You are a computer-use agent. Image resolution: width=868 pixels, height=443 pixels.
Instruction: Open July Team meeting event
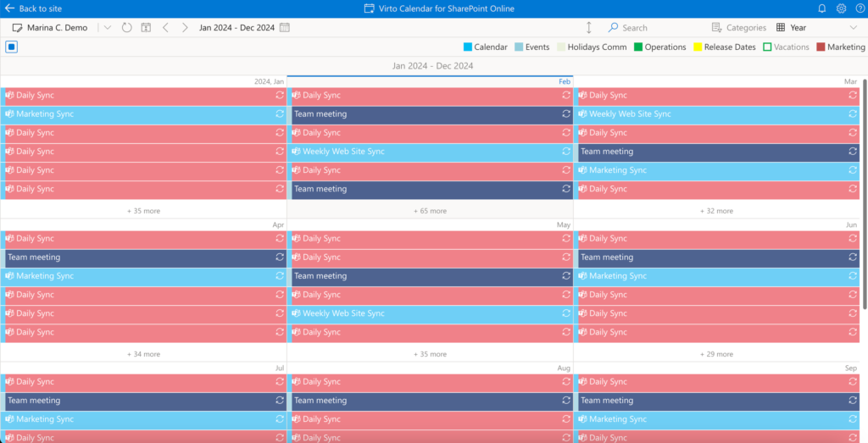[143, 401]
